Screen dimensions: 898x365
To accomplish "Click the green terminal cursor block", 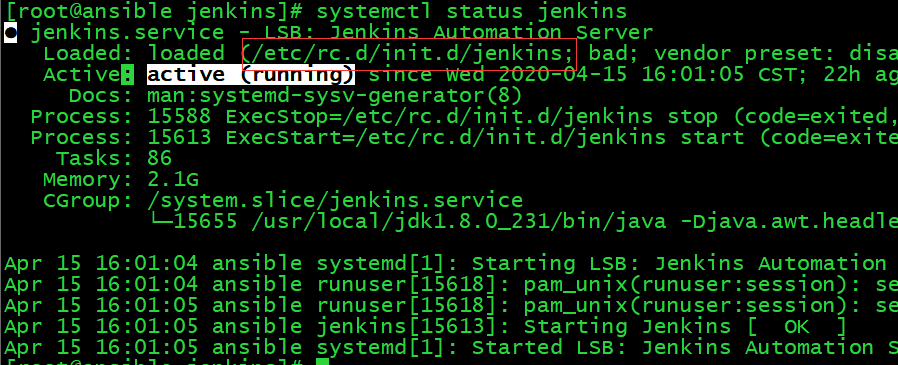I will coord(322,362).
